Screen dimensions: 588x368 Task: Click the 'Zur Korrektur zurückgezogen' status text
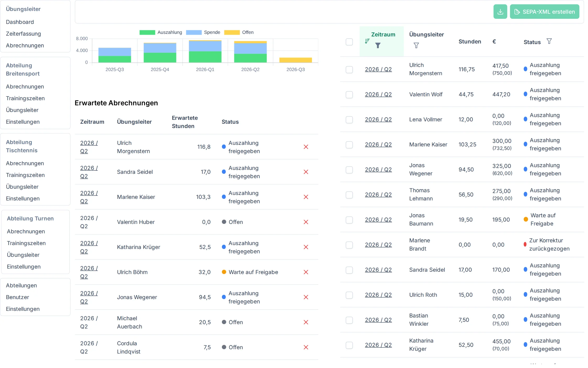(549, 245)
